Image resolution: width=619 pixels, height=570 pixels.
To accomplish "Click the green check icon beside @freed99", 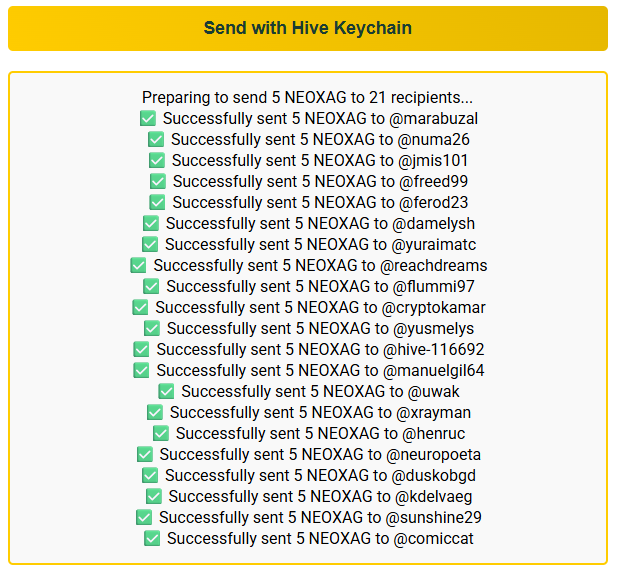I will [x=158, y=181].
